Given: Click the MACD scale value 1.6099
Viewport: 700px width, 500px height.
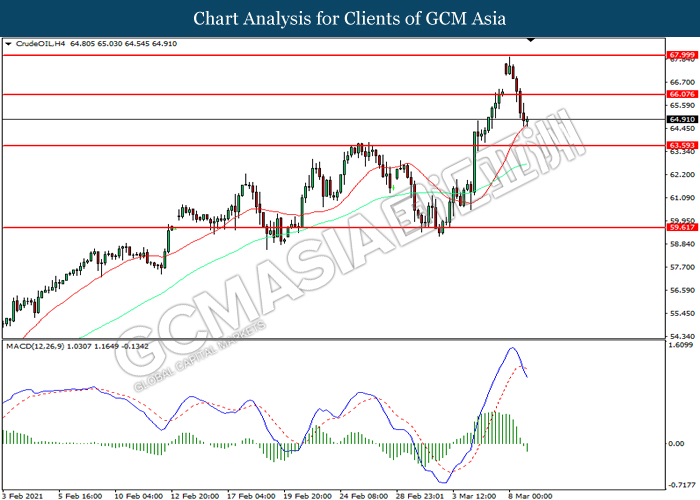Looking at the screenshot, I should point(682,345).
